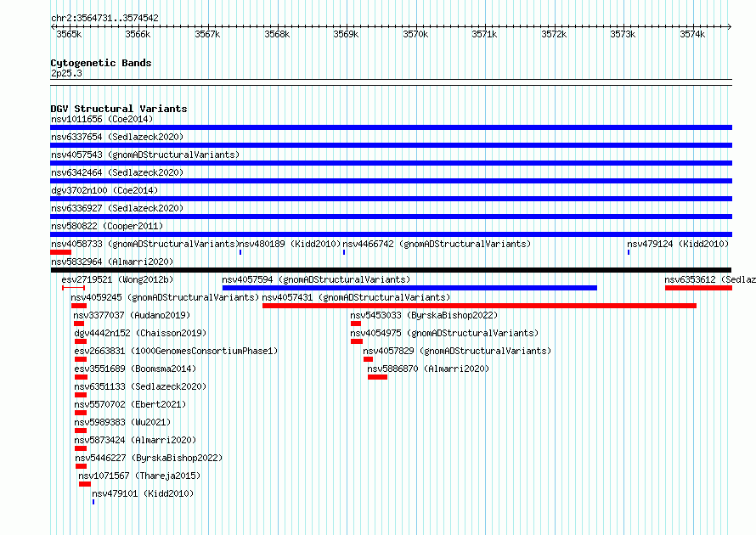The height and width of the screenshot is (535, 756).
Task: Click the right arrow end of ruler
Action: point(730,26)
